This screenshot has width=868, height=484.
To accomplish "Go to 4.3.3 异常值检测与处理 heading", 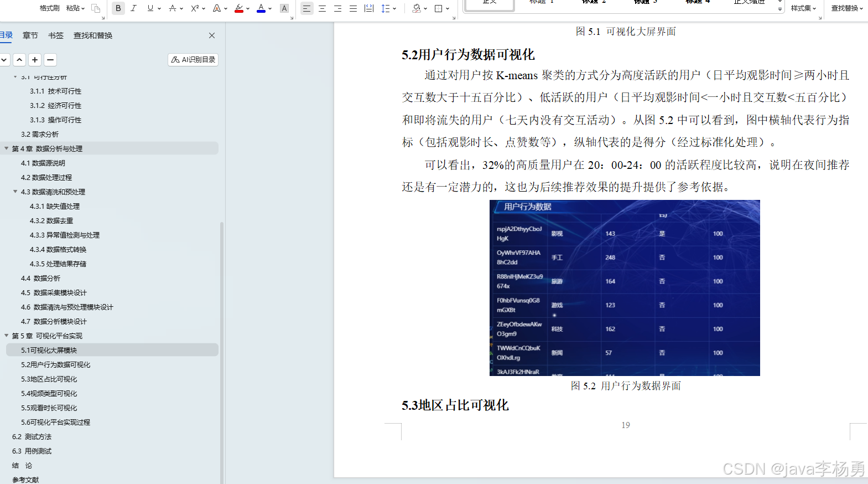I will [x=65, y=235].
